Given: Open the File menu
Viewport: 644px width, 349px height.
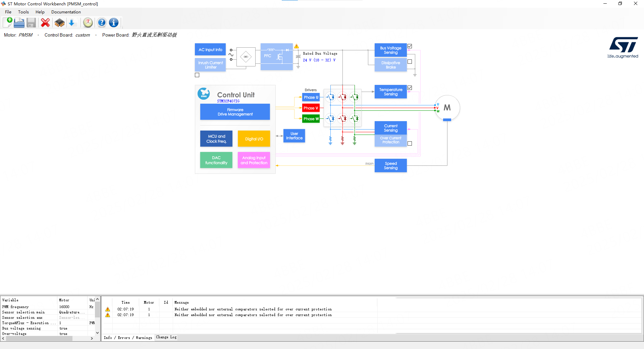Looking at the screenshot, I should tap(8, 12).
